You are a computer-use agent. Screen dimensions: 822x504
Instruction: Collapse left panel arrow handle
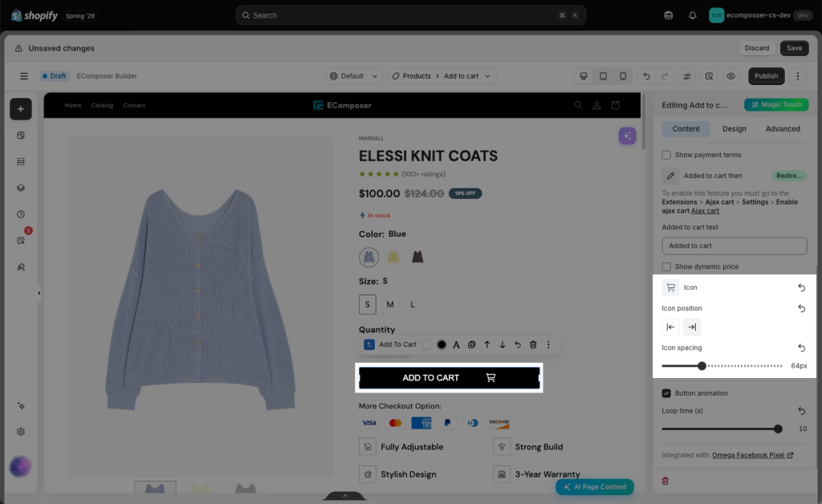click(x=39, y=293)
